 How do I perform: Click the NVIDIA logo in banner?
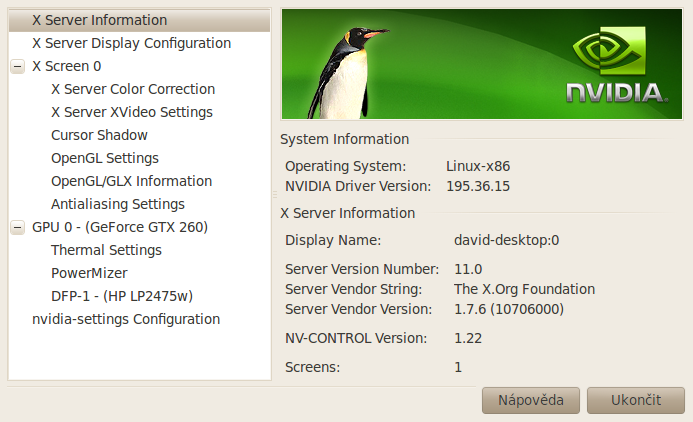point(617,65)
